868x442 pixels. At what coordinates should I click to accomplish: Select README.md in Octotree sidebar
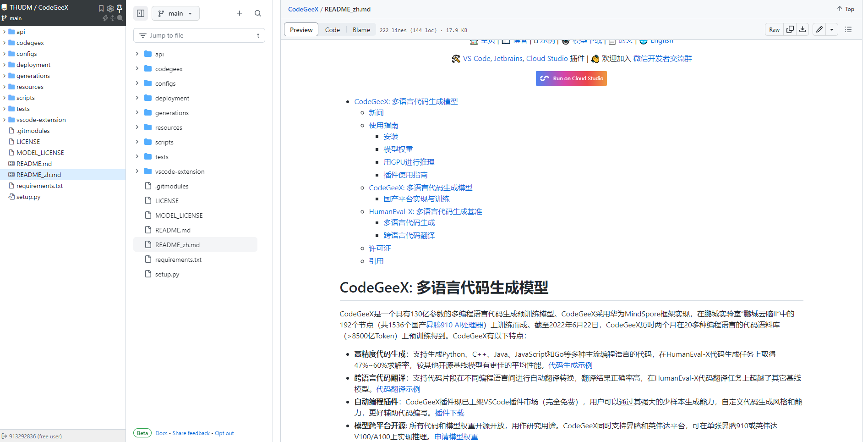click(x=63, y=164)
